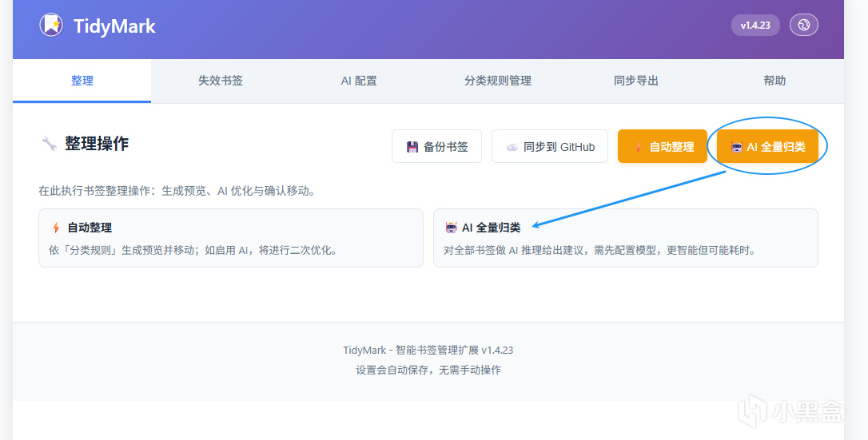The image size is (868, 440).
Task: Click footer text 设置会自动保存，无需手动操作
Action: coord(428,370)
